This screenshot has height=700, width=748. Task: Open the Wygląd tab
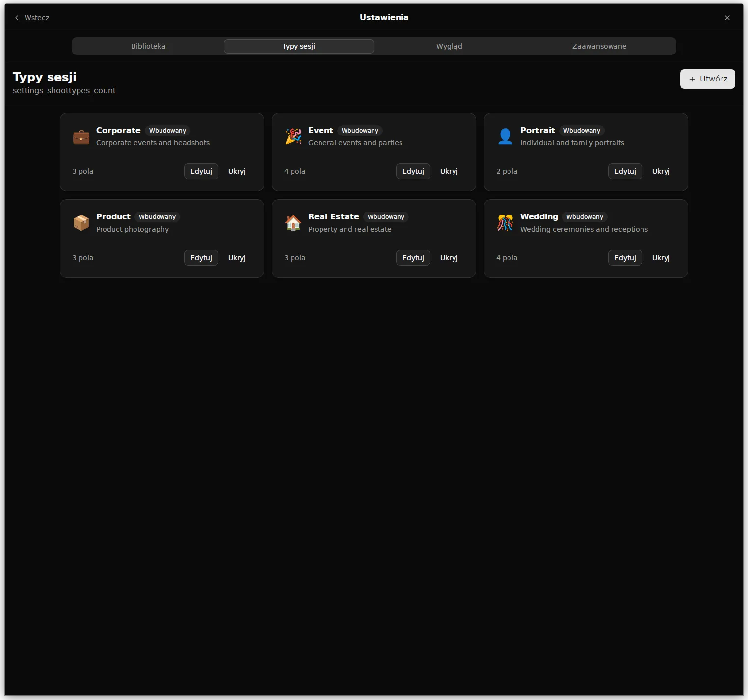point(449,46)
